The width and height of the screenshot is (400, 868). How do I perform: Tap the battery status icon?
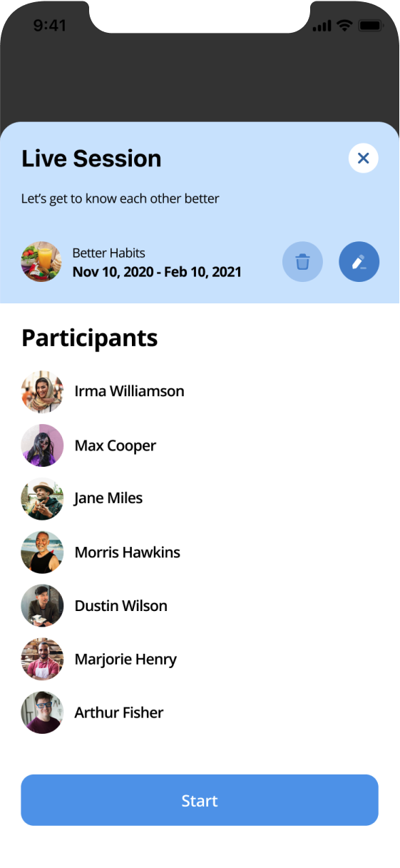371,26
